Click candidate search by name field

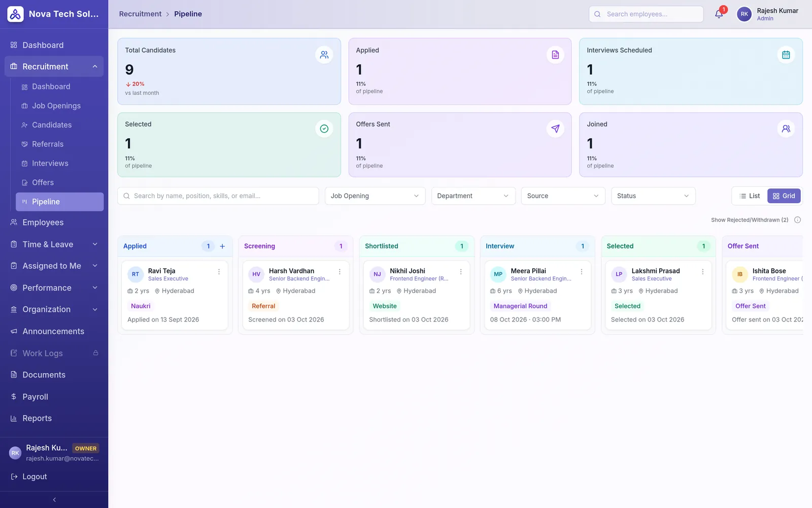pos(218,196)
